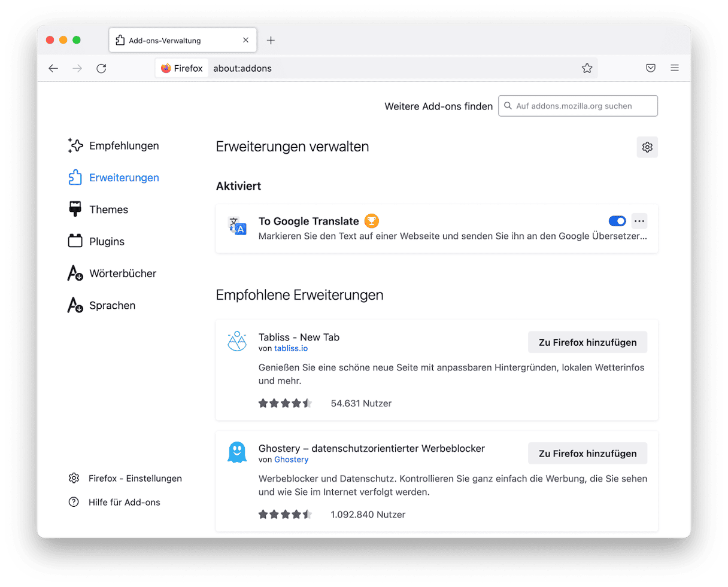Viewport: 728px width, 587px height.
Task: Open Hilfe für Add-ons link
Action: [125, 502]
